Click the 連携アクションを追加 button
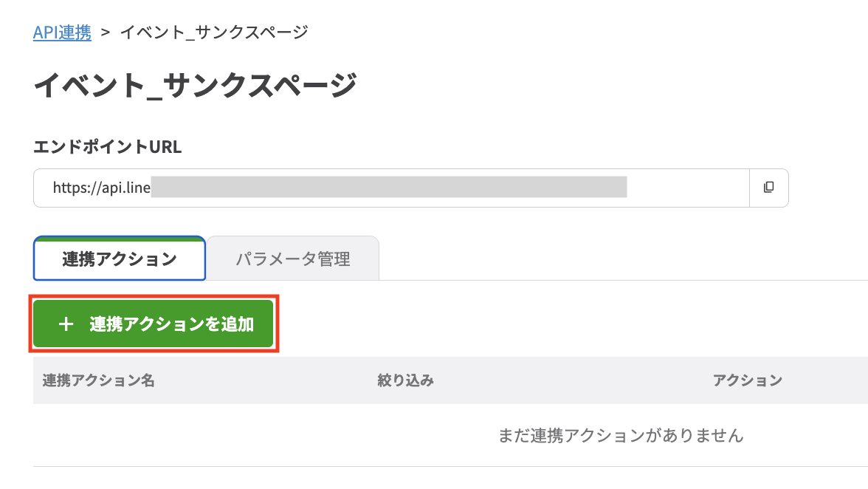 (153, 323)
